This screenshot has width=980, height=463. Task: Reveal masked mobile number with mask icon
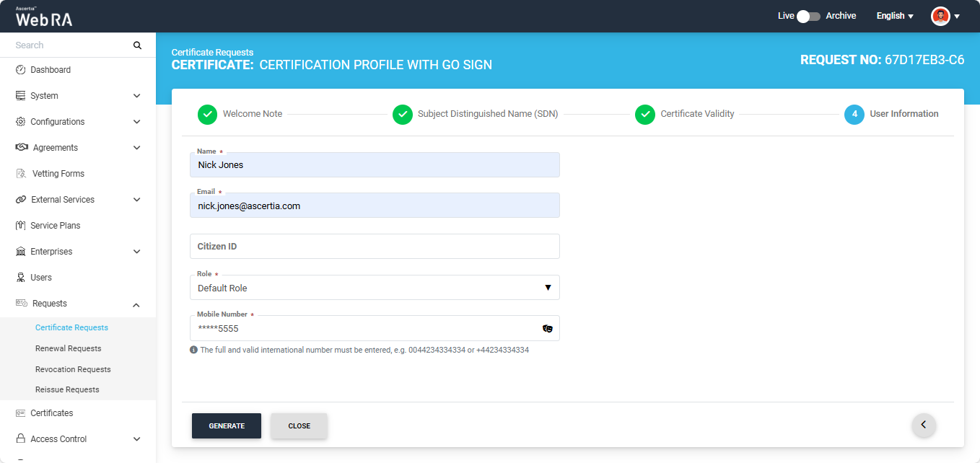tap(548, 328)
